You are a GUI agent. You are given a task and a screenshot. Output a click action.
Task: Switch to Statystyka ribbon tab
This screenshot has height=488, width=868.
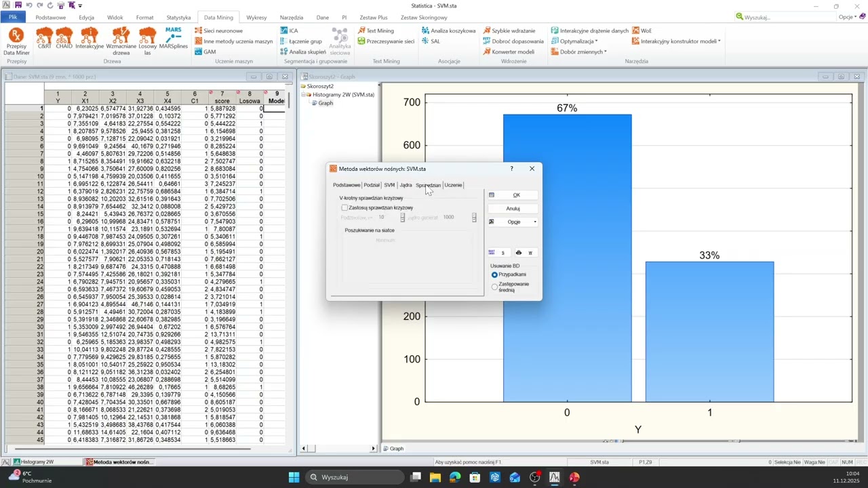click(x=178, y=17)
